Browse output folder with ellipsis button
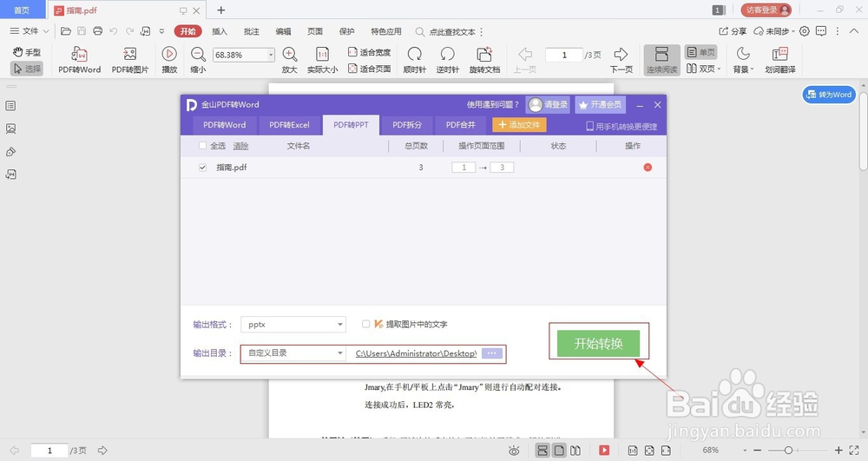Image resolution: width=868 pixels, height=461 pixels. 491,353
